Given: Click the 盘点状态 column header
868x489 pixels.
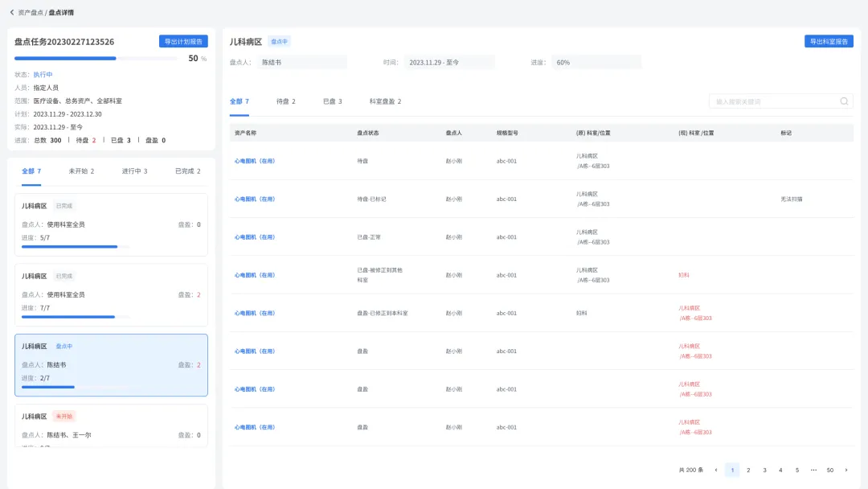Looking at the screenshot, I should pyautogui.click(x=367, y=133).
